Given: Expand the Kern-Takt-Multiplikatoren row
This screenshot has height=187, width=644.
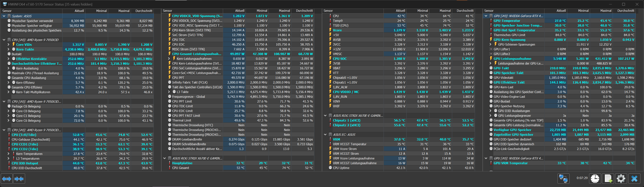Looking at the screenshot, I should [9, 92].
